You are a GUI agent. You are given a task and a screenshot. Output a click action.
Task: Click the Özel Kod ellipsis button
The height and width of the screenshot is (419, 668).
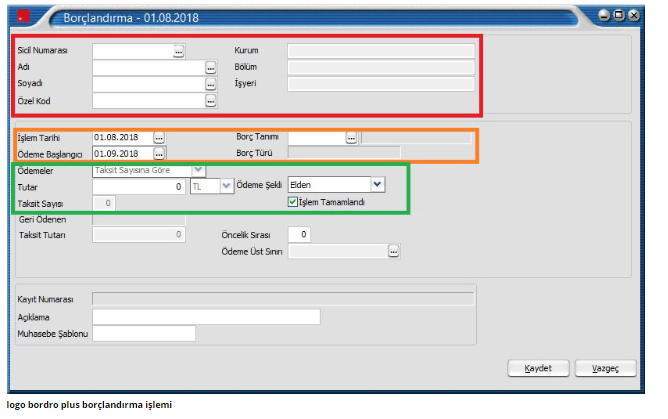point(211,101)
